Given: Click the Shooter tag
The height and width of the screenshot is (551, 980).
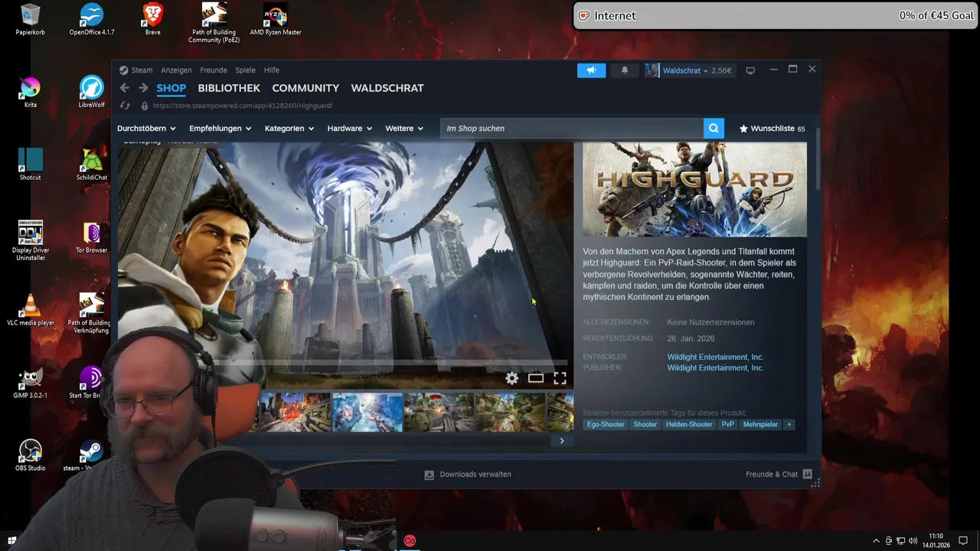Looking at the screenshot, I should [x=645, y=425].
